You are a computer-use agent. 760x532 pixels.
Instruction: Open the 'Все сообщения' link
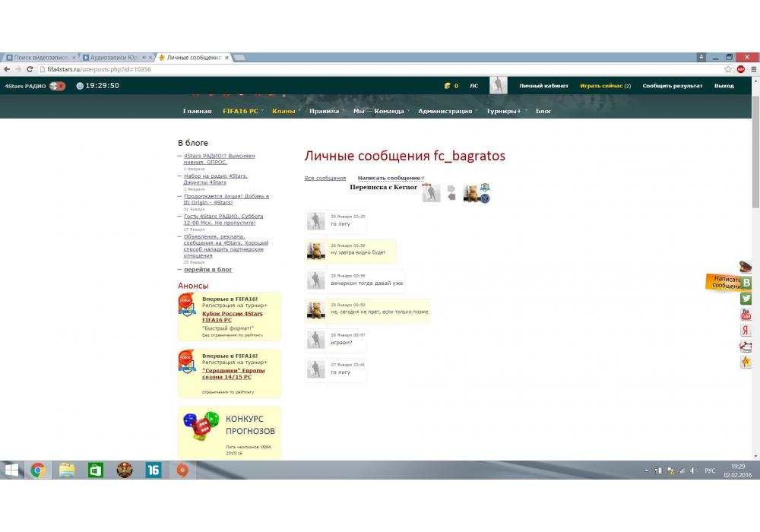pos(325,178)
